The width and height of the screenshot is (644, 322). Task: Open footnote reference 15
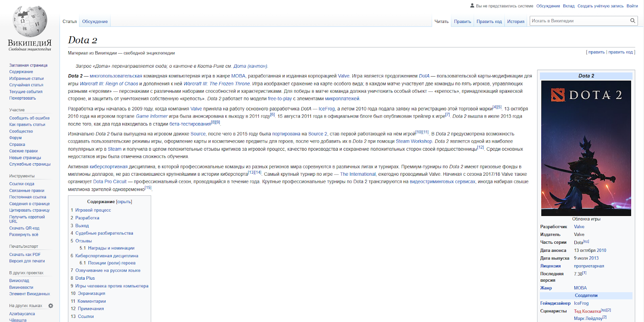point(148,187)
